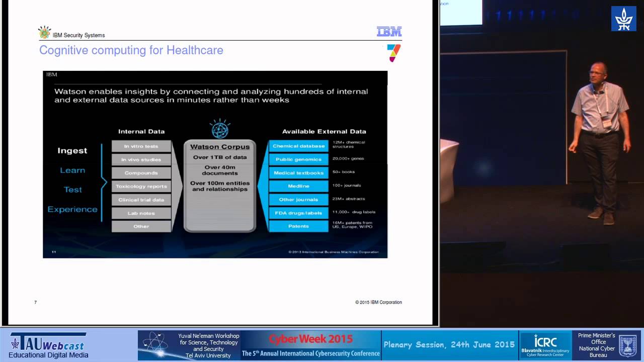Click the Educational Digital Media caption
The image size is (644, 362).
[48, 355]
